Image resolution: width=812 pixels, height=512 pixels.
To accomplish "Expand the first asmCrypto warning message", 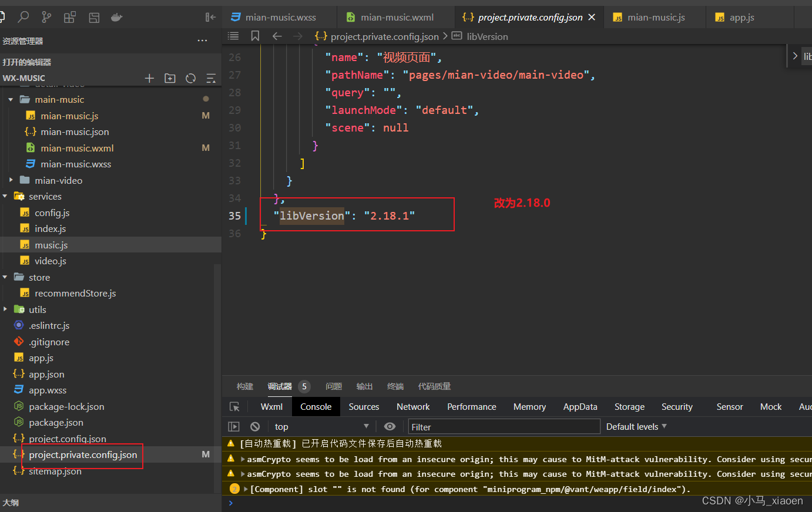I will click(243, 459).
